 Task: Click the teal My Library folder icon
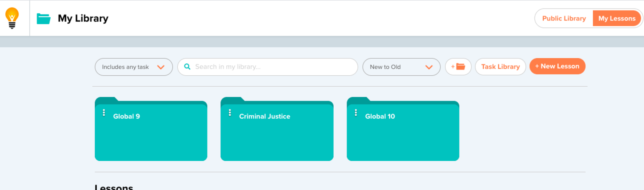coord(43,19)
